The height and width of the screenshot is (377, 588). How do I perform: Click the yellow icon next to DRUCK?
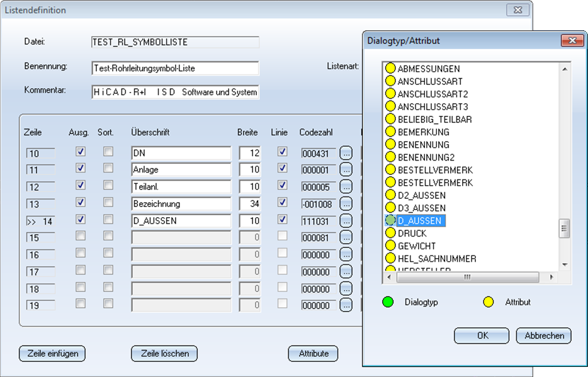click(390, 234)
